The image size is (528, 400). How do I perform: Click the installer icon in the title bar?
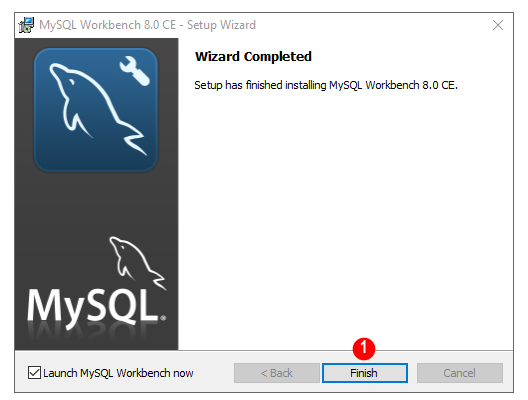pyautogui.click(x=26, y=25)
